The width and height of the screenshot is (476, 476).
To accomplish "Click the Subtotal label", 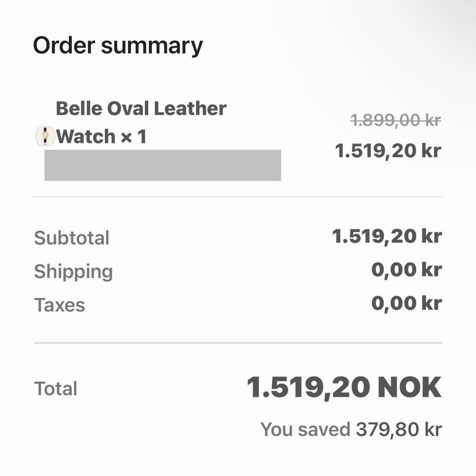I will [71, 238].
